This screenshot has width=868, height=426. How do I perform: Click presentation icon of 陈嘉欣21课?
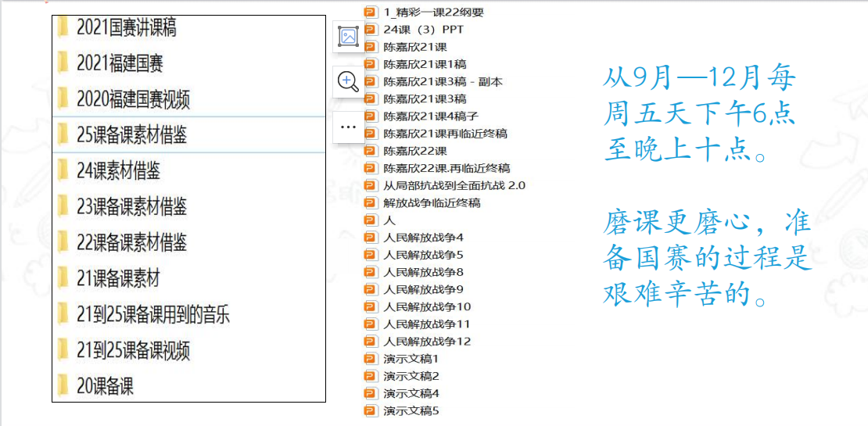click(370, 46)
